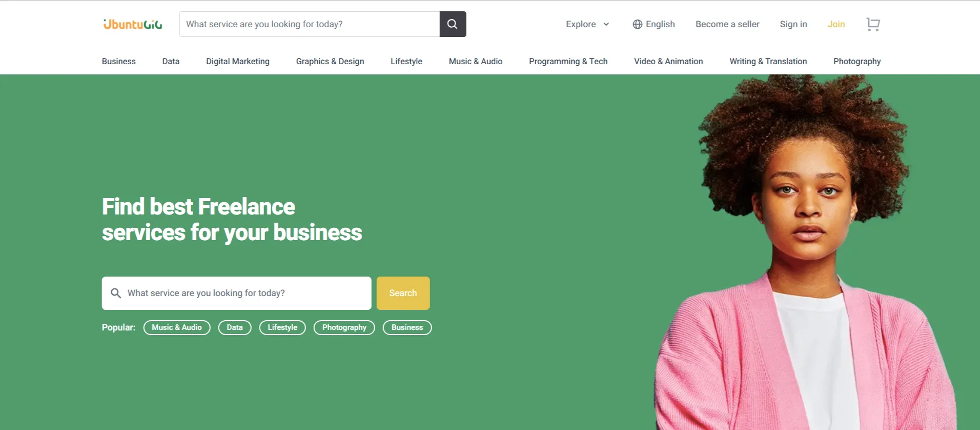
Task: Select Programming & Tech in the nav bar
Action: pos(568,61)
